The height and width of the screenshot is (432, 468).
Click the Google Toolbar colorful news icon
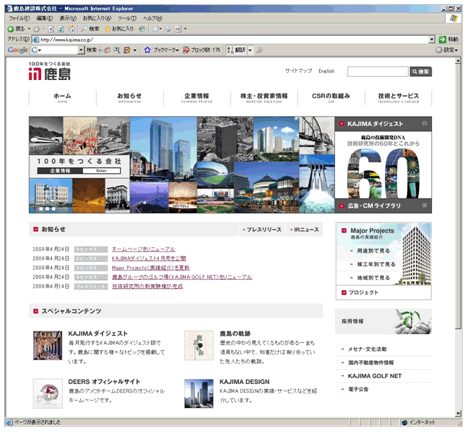(x=127, y=50)
